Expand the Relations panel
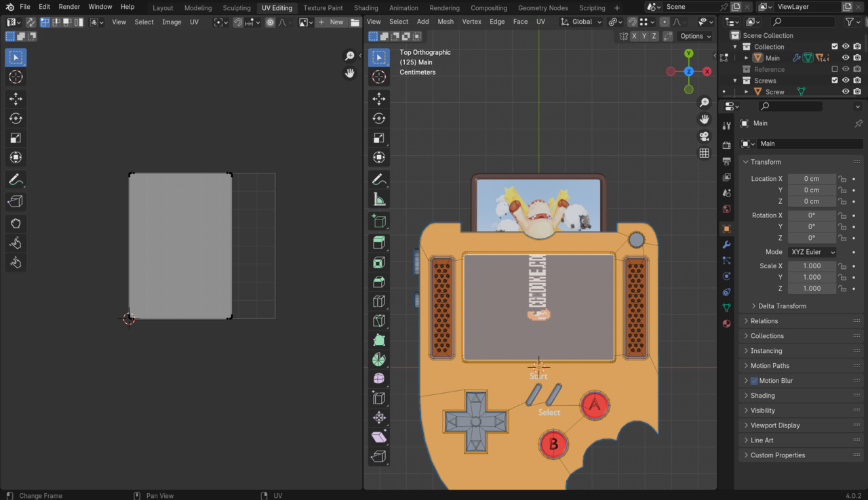 764,321
